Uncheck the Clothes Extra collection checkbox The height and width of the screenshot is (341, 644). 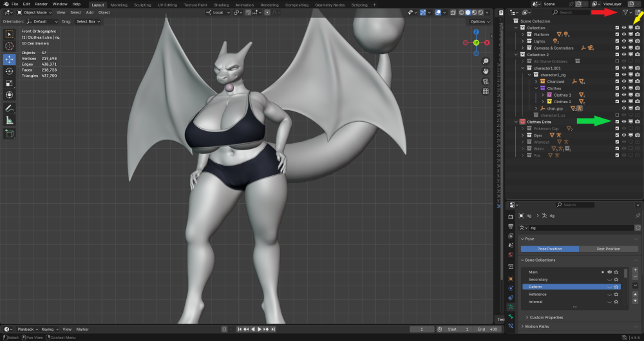coord(617,122)
